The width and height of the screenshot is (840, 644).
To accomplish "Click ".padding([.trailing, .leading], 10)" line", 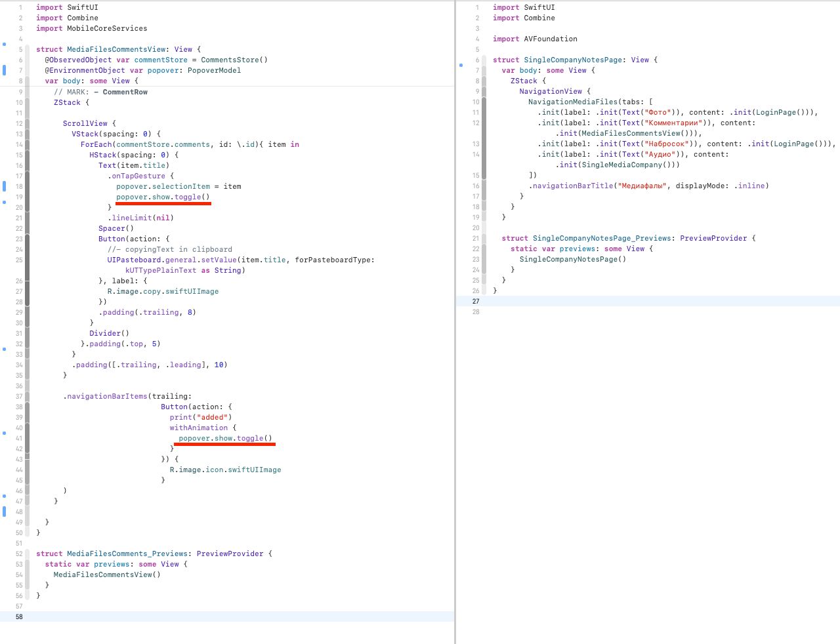I will (150, 365).
